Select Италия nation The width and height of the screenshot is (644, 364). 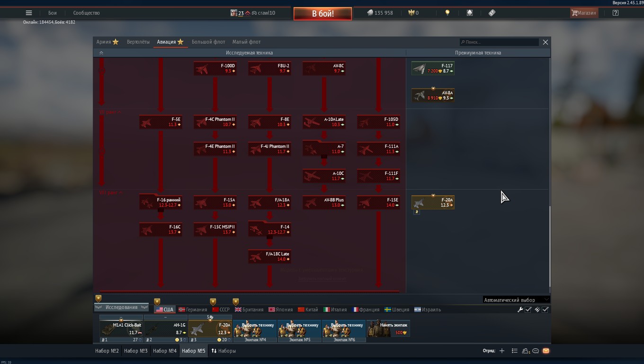[335, 309]
